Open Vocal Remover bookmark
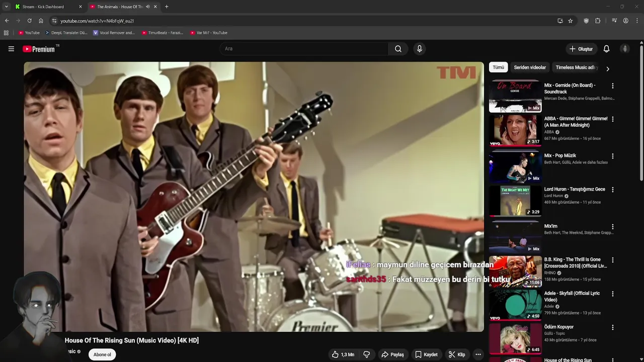The height and width of the screenshot is (362, 644). click(114, 33)
